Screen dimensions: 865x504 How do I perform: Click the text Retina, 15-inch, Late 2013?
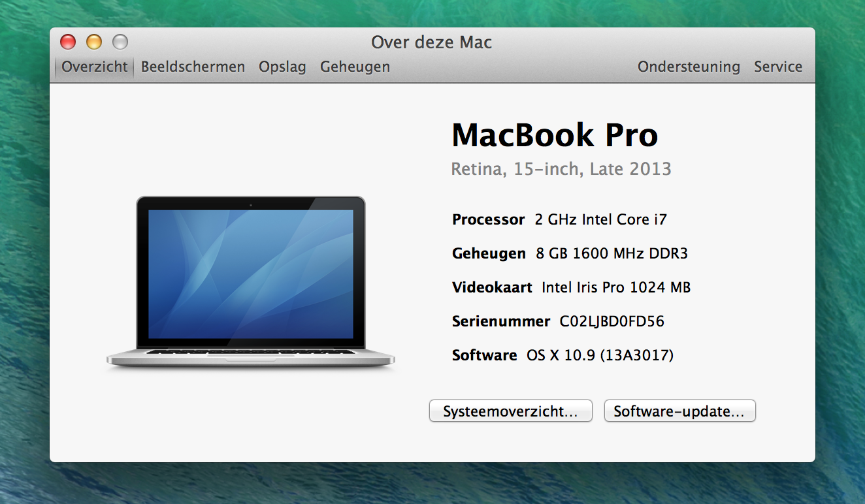561,169
